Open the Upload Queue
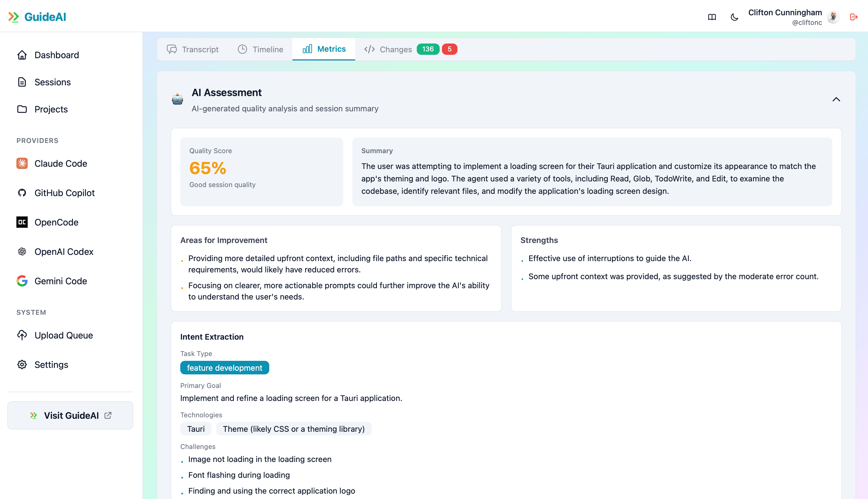Viewport: 868px width, 499px height. tap(63, 335)
